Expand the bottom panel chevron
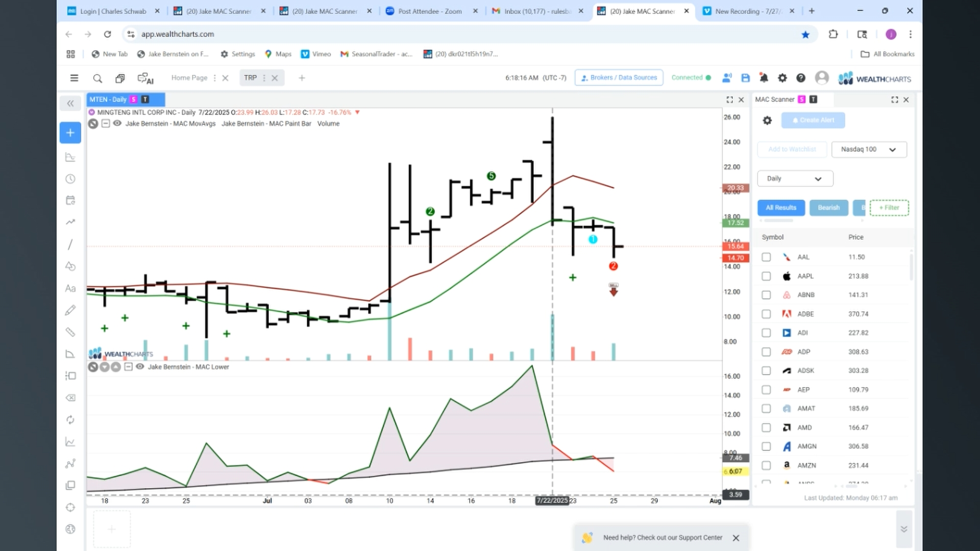 (x=904, y=529)
